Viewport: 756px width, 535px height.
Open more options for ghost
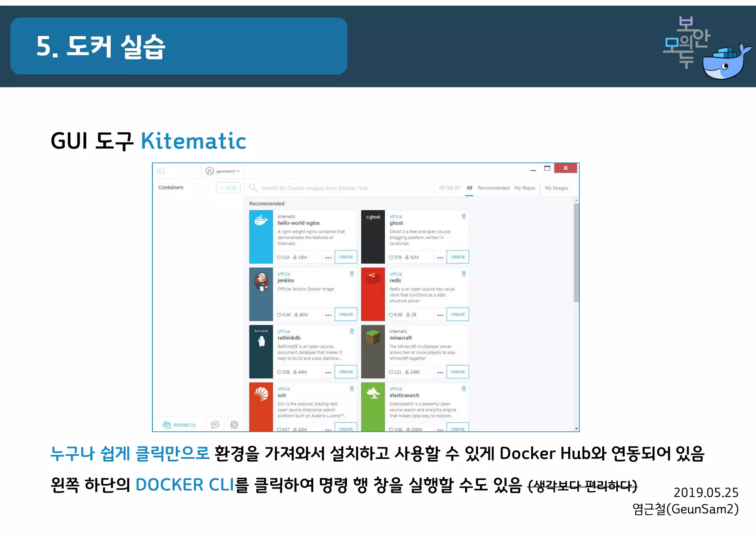pyautogui.click(x=440, y=257)
